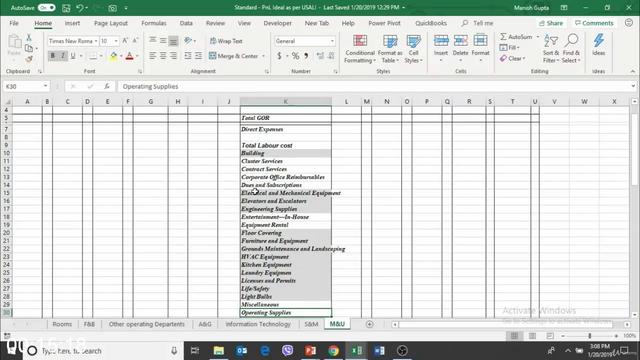This screenshot has width=640, height=360.
Task: Switch to Insert ribbon tab
Action: pos(72,23)
